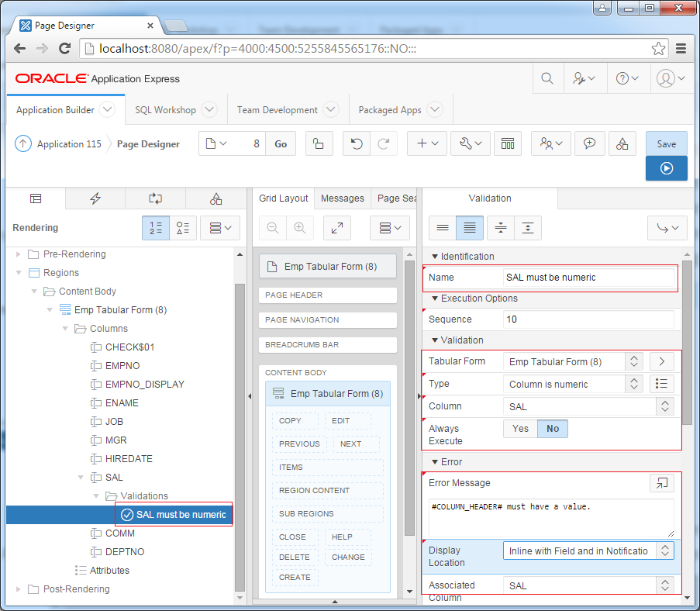Open the Go to Group menu
Image resolution: width=700 pixels, height=611 pixels.
667,228
